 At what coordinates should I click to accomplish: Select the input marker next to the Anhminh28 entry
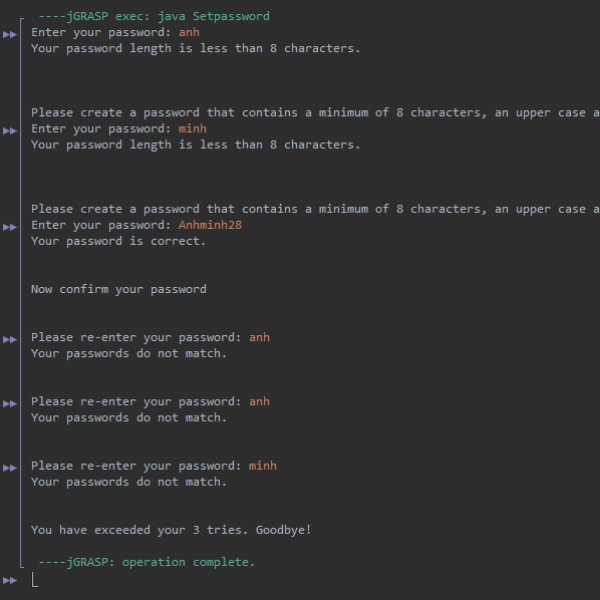(x=10, y=227)
